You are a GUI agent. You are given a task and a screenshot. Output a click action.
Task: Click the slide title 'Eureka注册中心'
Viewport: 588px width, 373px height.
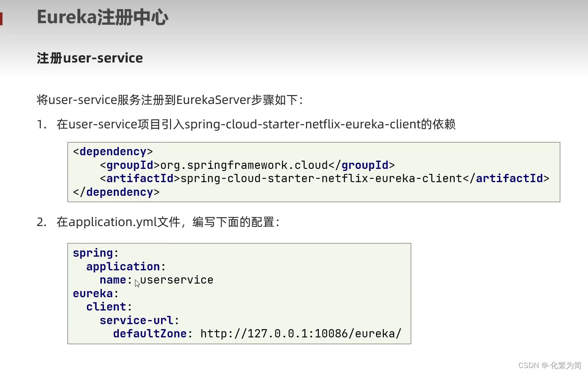[102, 17]
